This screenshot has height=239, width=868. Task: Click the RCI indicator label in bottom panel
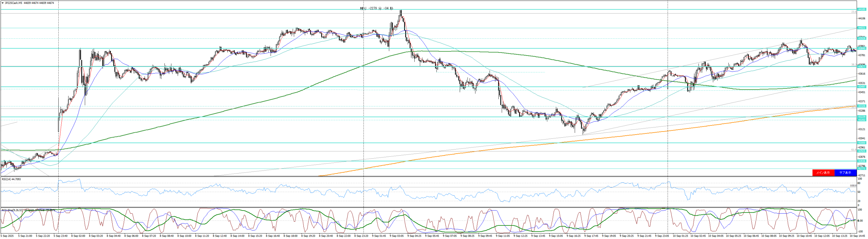(x=14, y=210)
